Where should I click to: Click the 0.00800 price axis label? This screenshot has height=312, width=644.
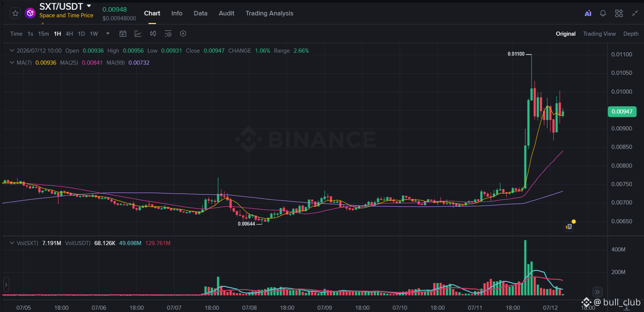622,166
